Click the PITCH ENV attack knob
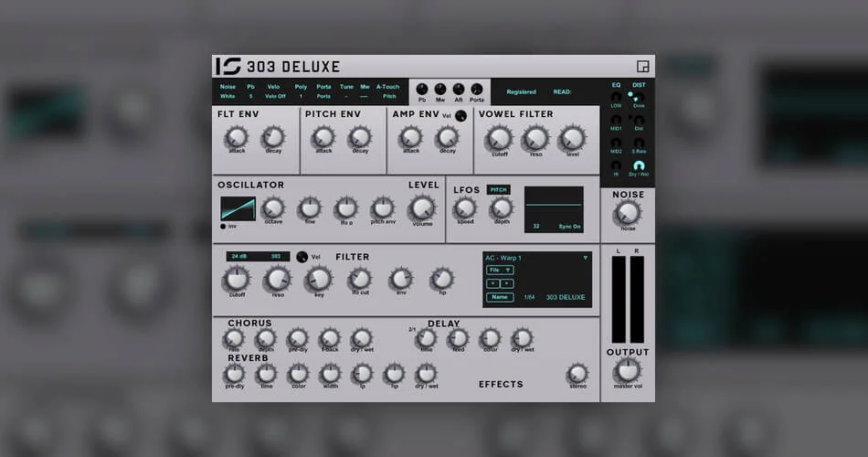The image size is (868, 457). point(323,137)
